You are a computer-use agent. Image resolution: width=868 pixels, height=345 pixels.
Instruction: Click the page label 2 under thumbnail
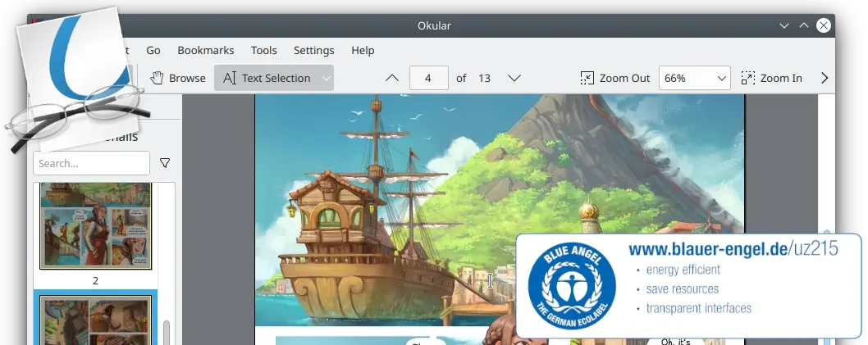coord(95,281)
